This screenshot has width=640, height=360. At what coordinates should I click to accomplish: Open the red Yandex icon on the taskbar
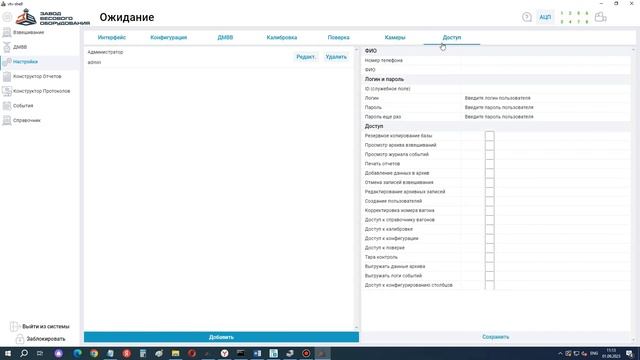pyautogui.click(x=127, y=353)
